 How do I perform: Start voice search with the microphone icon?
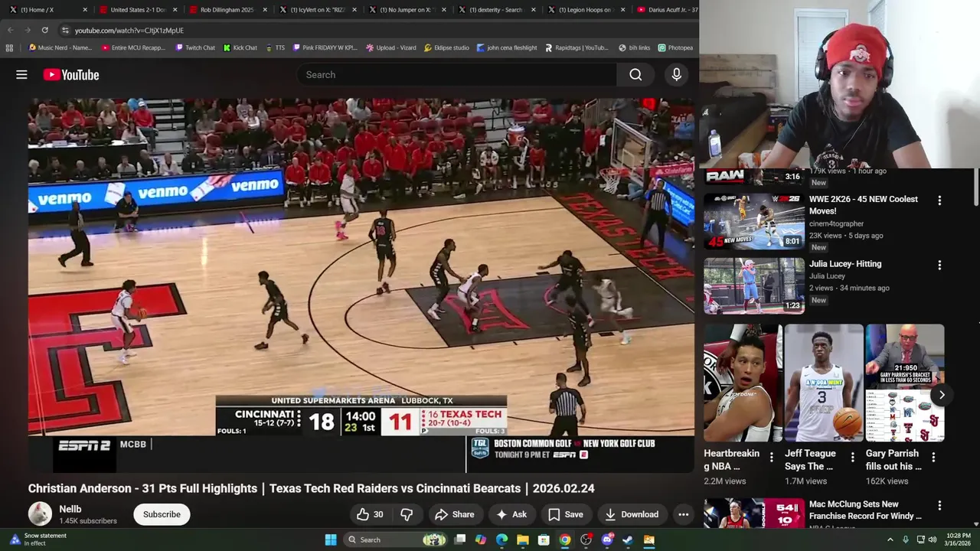(x=676, y=74)
